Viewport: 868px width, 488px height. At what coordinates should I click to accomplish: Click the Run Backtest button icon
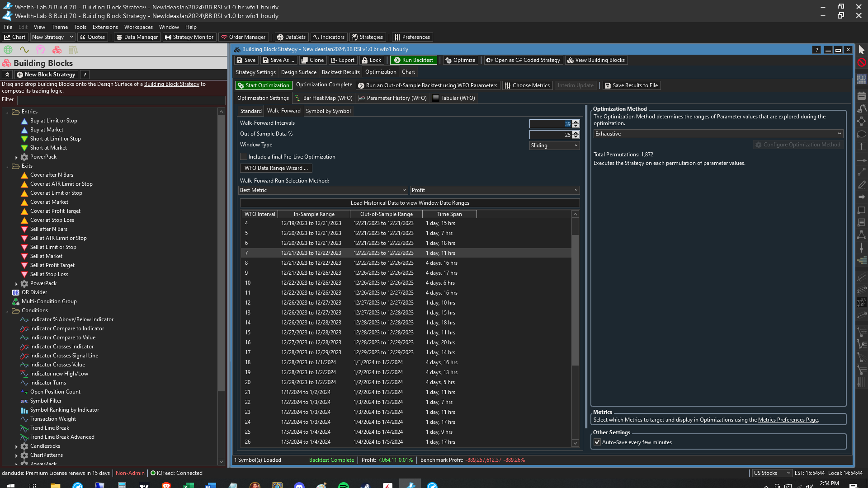(x=397, y=60)
